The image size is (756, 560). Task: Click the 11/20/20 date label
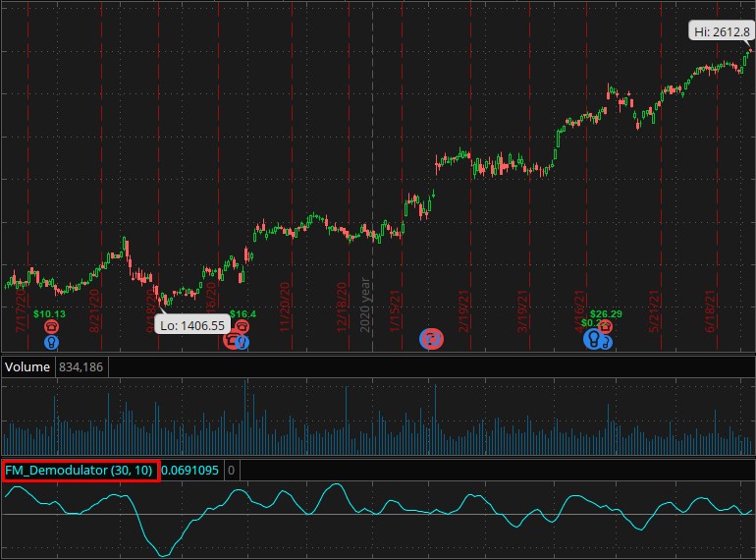[287, 308]
